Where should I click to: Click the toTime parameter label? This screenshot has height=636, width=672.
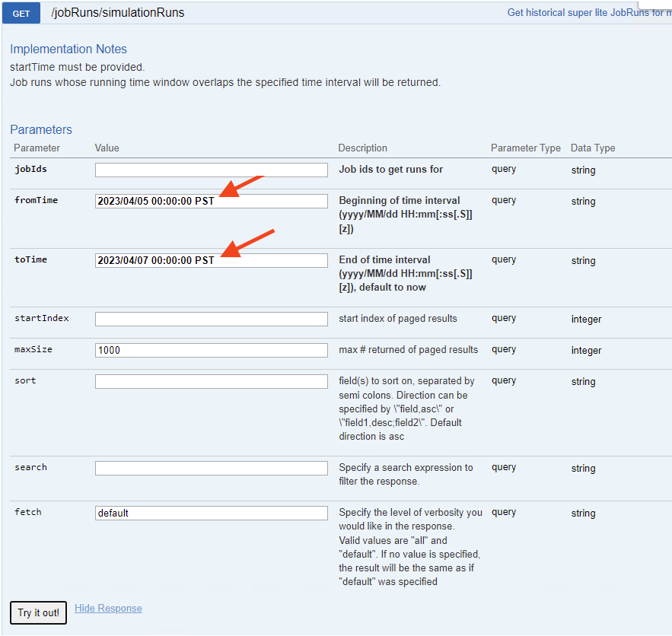[30, 259]
